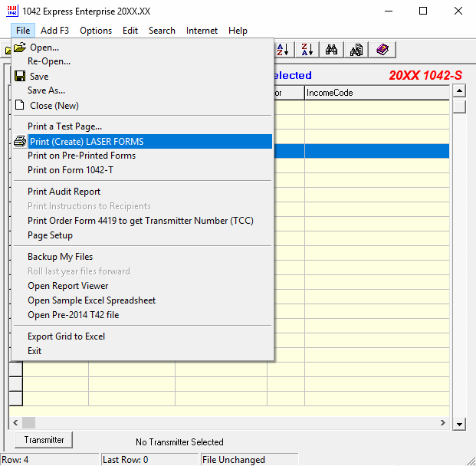Image resolution: width=476 pixels, height=466 pixels.
Task: Click the Sort Ascending A-Z toolbar icon
Action: coord(283,50)
